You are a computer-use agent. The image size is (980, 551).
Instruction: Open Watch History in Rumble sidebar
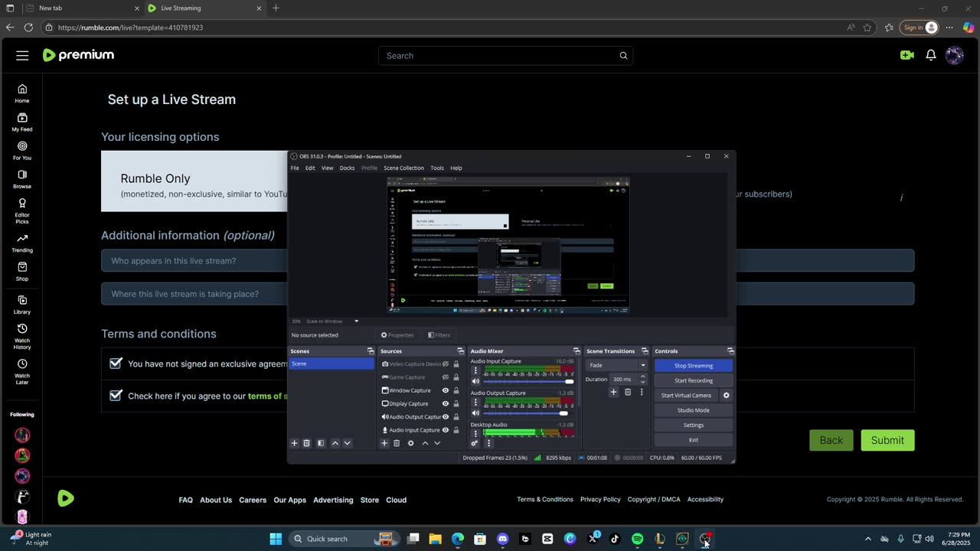pos(22,337)
